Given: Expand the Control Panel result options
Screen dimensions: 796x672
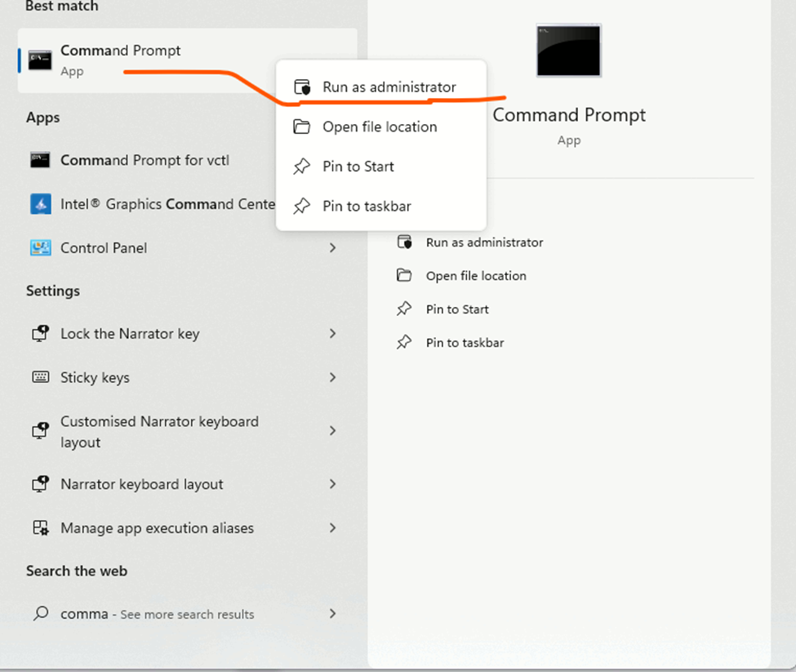Looking at the screenshot, I should (x=332, y=247).
